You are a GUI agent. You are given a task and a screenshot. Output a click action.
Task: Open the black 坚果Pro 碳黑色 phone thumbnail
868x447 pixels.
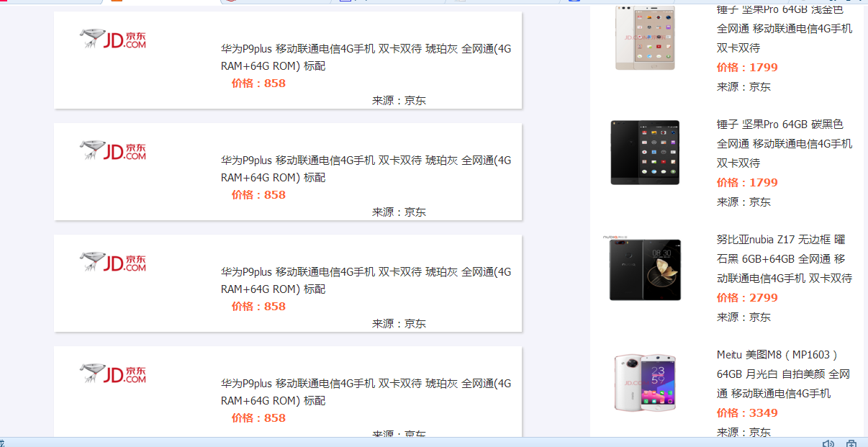tap(645, 153)
